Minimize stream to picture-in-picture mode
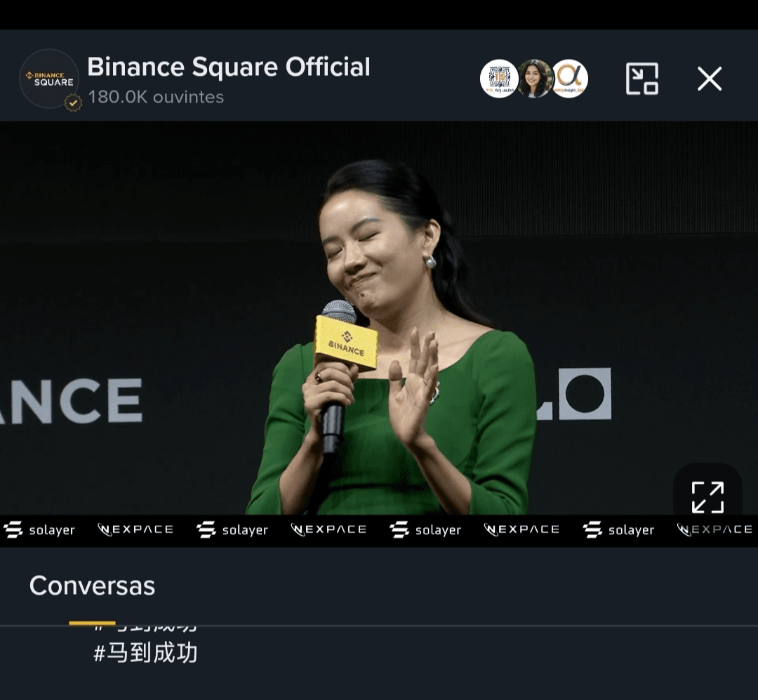 [x=642, y=79]
